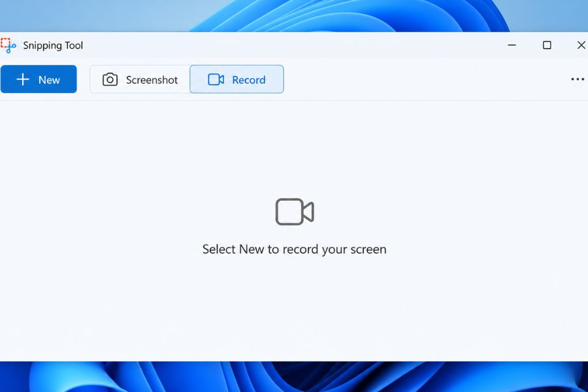Click 'Select New to record your screen' text
Image resolution: width=588 pixels, height=392 pixels.
[295, 249]
